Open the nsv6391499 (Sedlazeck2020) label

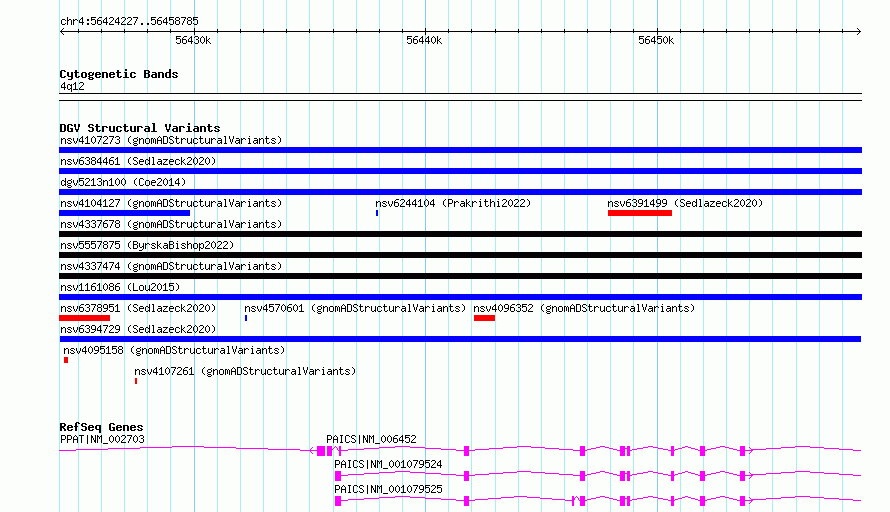tap(685, 203)
